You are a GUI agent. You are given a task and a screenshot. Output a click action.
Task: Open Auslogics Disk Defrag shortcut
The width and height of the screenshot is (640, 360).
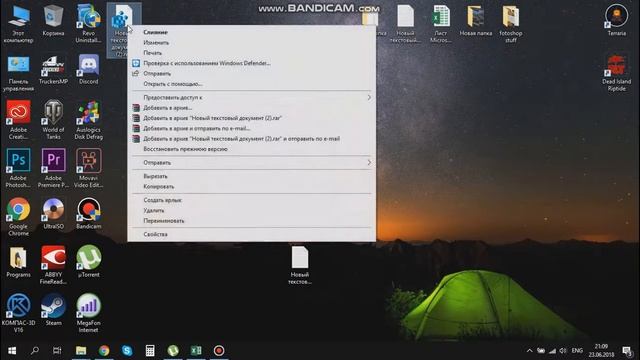tap(89, 120)
